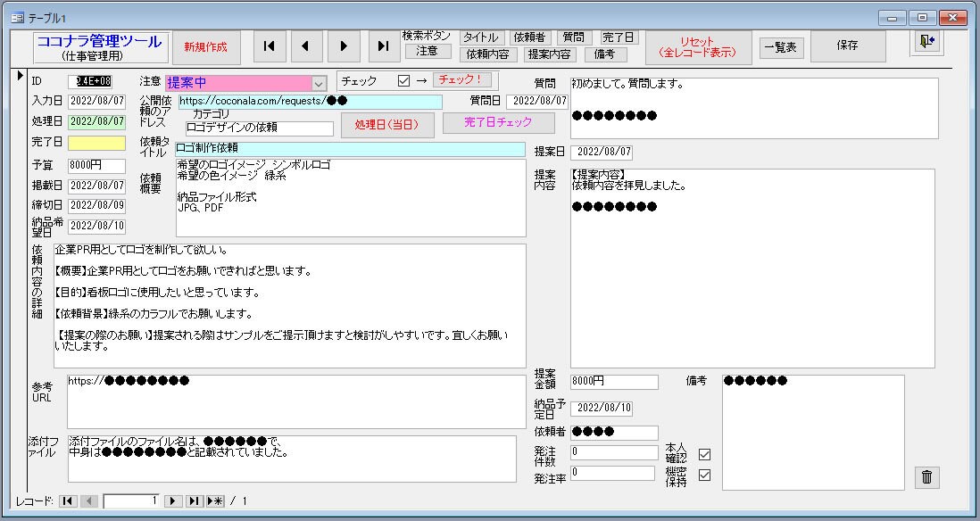
Task: Click the trash can delete icon
Action: coord(926,477)
